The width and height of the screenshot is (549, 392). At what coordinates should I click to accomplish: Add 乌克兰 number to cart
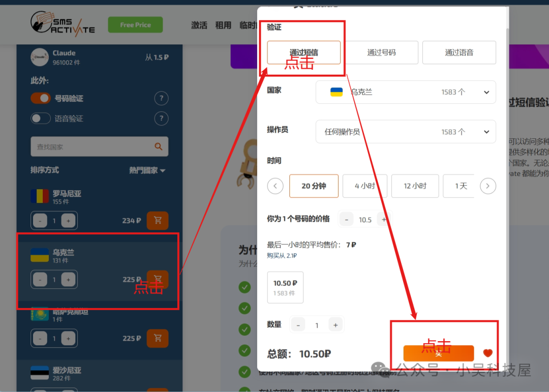click(x=158, y=279)
